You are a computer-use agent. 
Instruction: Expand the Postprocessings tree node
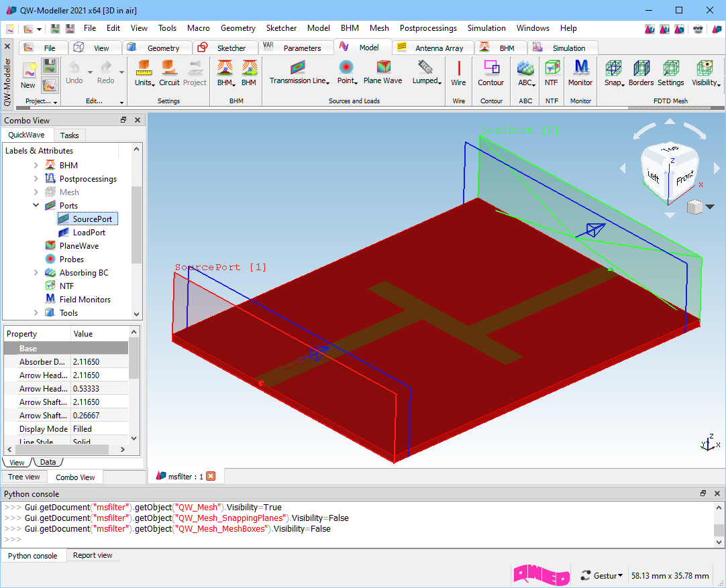coord(36,178)
